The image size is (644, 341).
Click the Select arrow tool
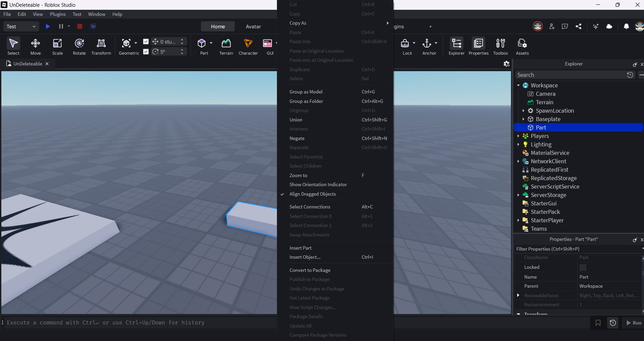pos(13,47)
